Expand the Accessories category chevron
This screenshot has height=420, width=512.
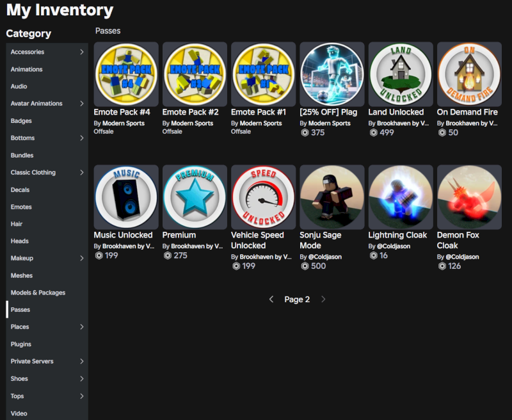click(x=82, y=52)
